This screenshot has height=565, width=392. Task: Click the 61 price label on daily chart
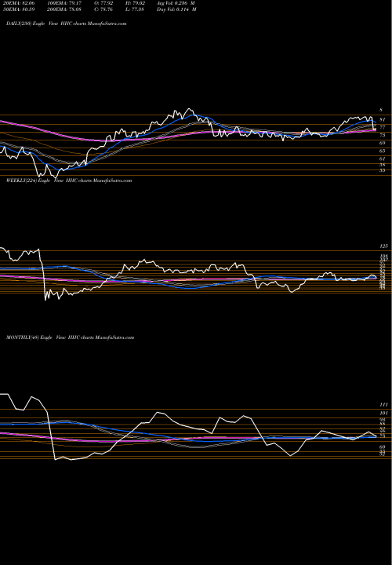[383, 159]
